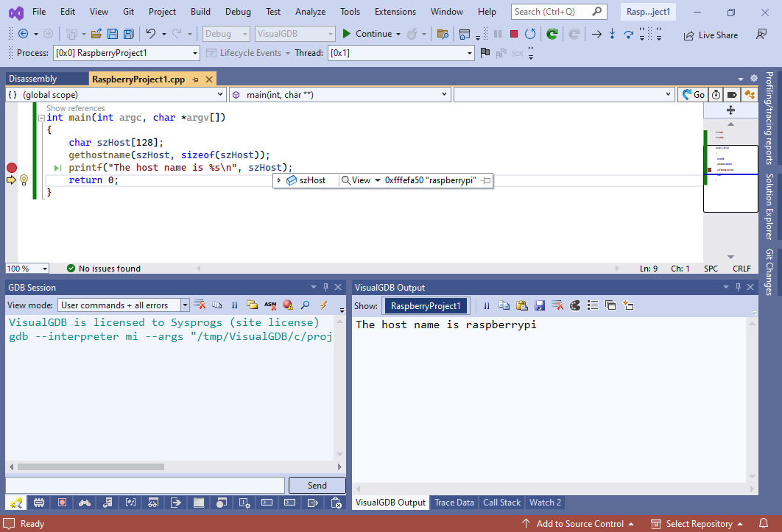Click the Save All icon in toolbar

pos(128,34)
